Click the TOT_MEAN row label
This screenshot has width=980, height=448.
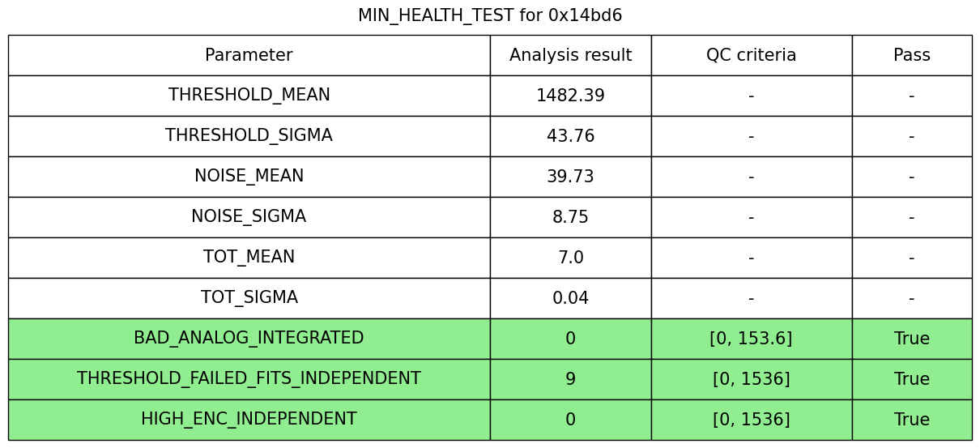(x=249, y=258)
